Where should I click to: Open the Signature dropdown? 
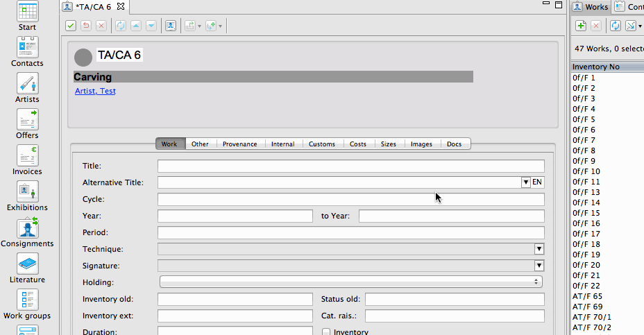click(x=539, y=266)
